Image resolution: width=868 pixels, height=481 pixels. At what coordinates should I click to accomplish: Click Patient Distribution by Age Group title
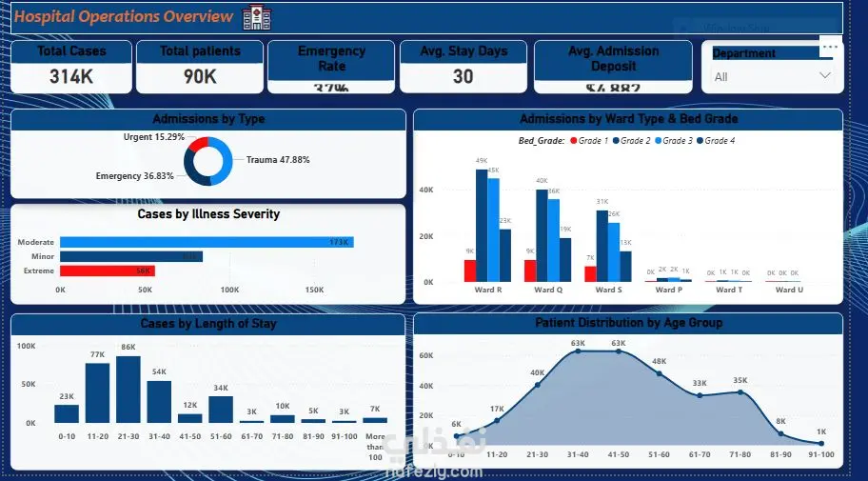(x=628, y=323)
